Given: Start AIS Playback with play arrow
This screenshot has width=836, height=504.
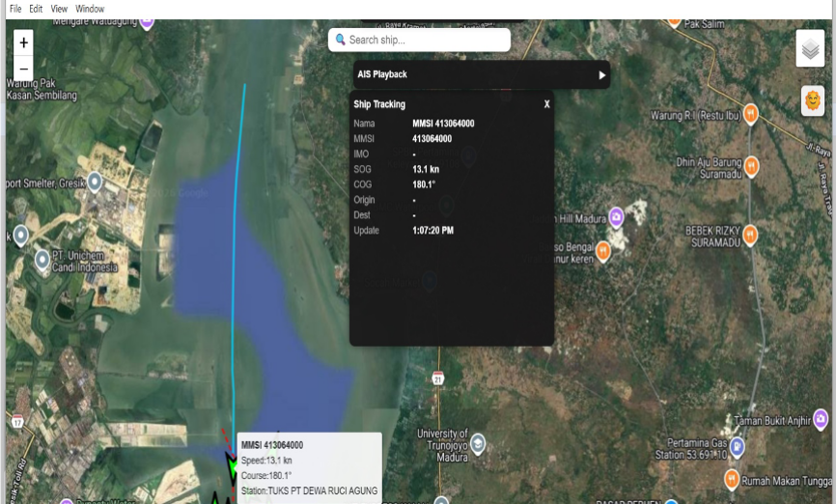Looking at the screenshot, I should [x=602, y=74].
